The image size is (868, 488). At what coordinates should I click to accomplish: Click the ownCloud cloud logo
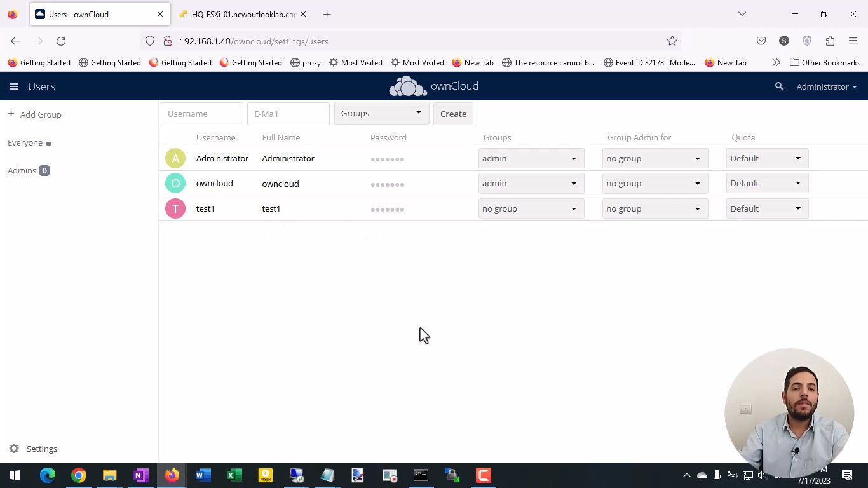(408, 86)
